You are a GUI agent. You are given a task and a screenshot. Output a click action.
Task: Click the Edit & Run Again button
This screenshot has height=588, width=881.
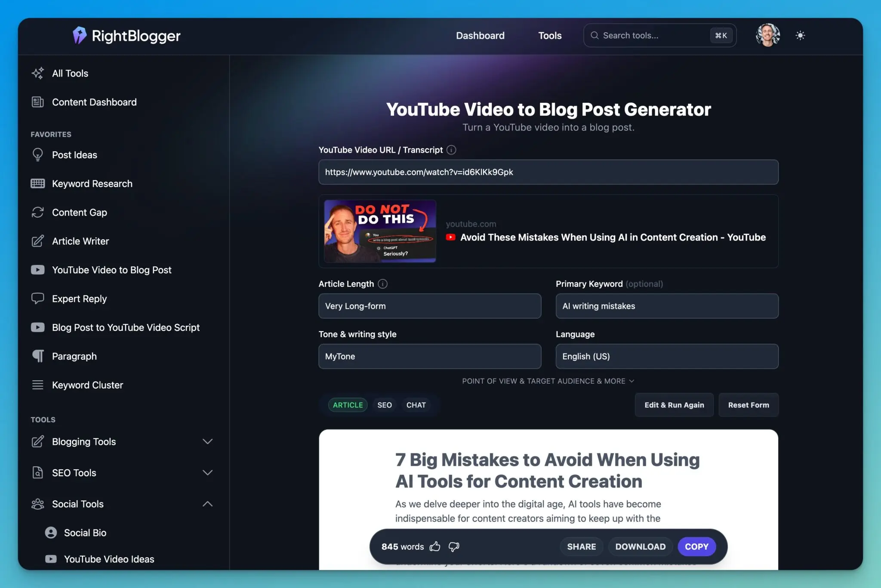(674, 405)
